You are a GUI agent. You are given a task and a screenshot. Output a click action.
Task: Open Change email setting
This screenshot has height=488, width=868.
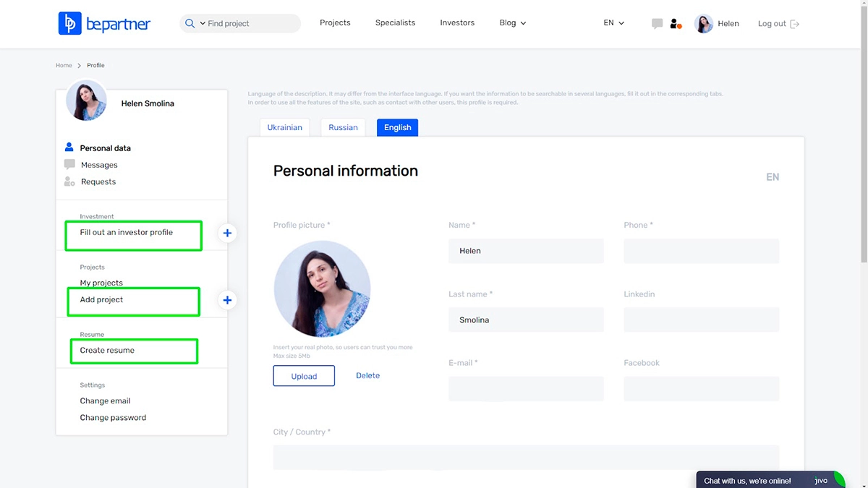105,401
